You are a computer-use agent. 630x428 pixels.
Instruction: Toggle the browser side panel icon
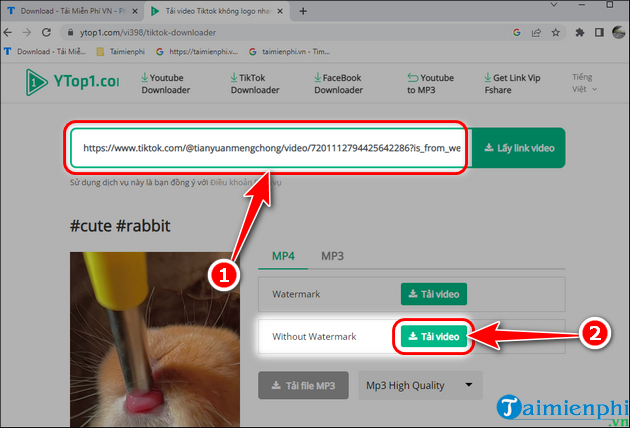click(x=599, y=33)
